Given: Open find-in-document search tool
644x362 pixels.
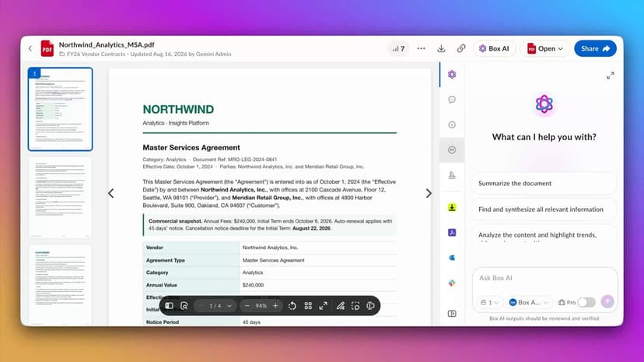Looking at the screenshot, I should 184,306.
